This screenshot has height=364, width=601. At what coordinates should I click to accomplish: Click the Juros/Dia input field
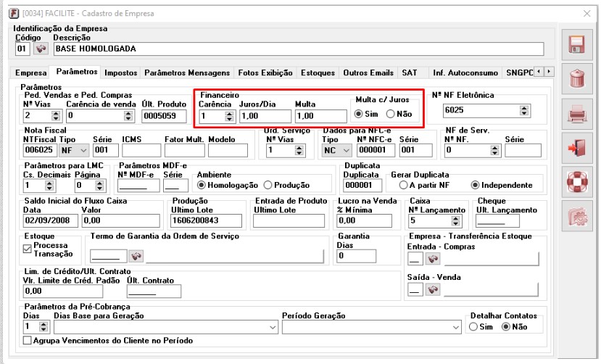pyautogui.click(x=265, y=116)
